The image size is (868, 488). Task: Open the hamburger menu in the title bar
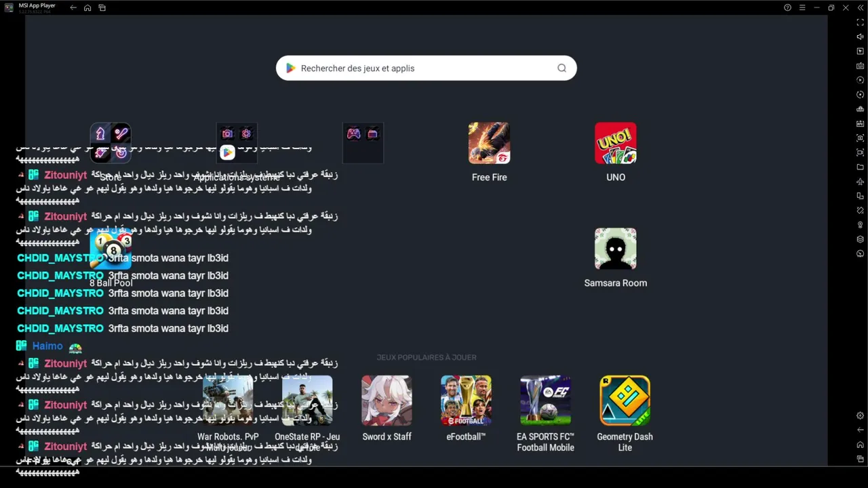click(802, 7)
